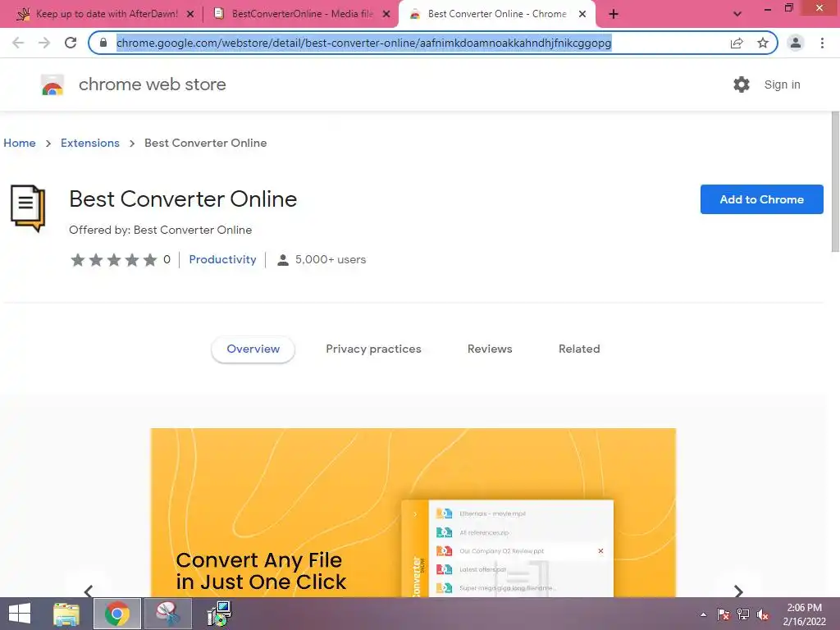This screenshot has height=630, width=840.
Task: Open the Chrome profile avatar
Action: tap(796, 43)
